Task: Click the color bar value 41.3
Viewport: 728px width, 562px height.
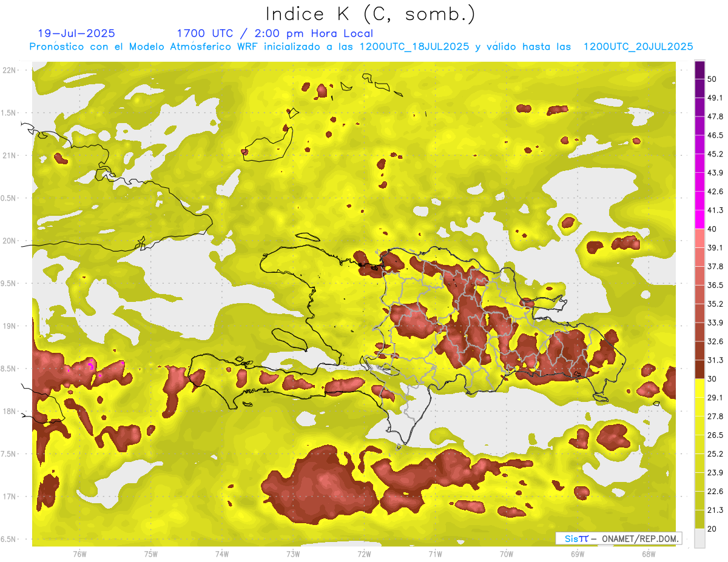Action: click(715, 210)
